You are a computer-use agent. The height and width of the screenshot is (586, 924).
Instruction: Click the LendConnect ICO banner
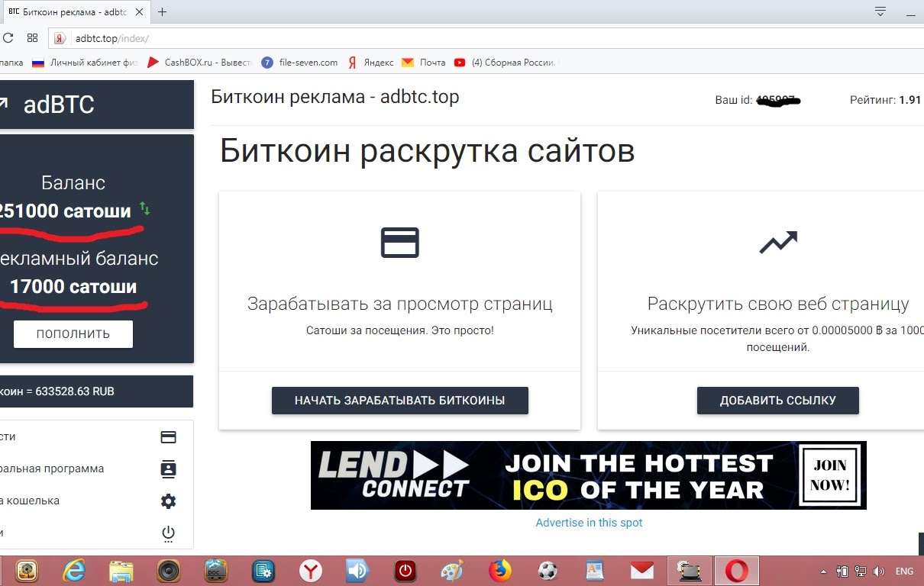tap(589, 475)
